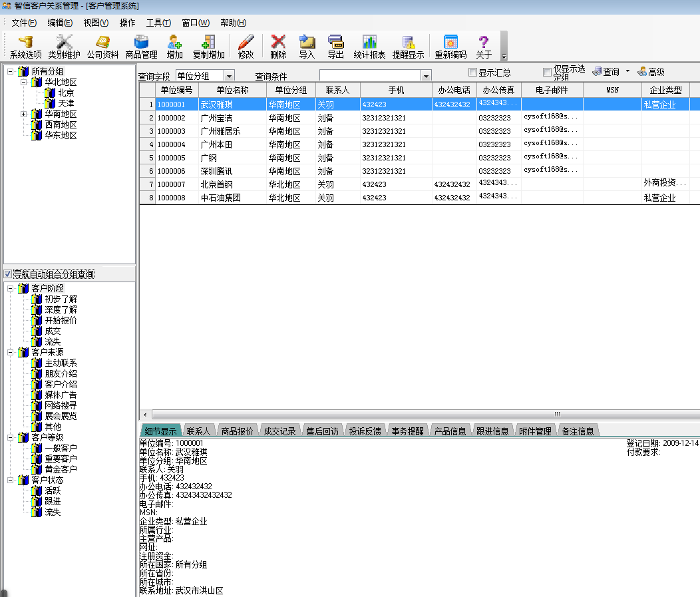Click the 复制增加 copy-add icon

tap(208, 47)
